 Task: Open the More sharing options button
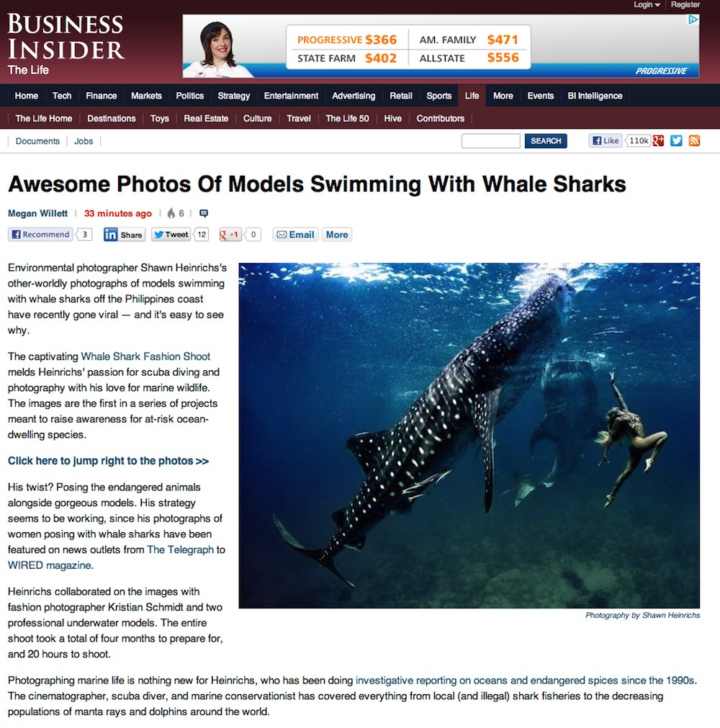(x=337, y=235)
